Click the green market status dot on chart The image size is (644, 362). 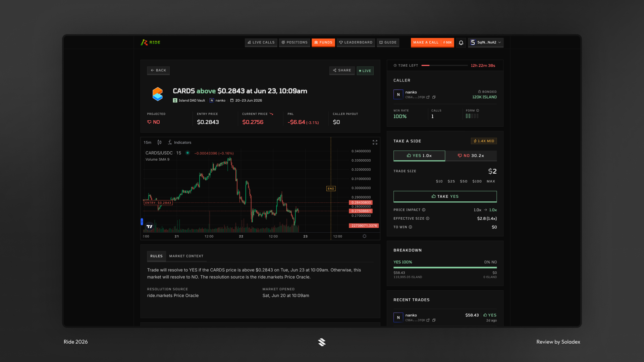(187, 153)
